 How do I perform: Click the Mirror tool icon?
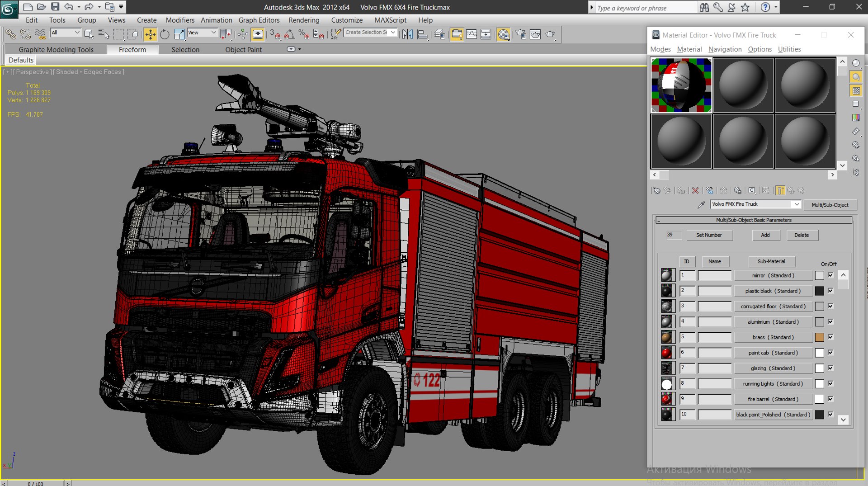point(407,34)
